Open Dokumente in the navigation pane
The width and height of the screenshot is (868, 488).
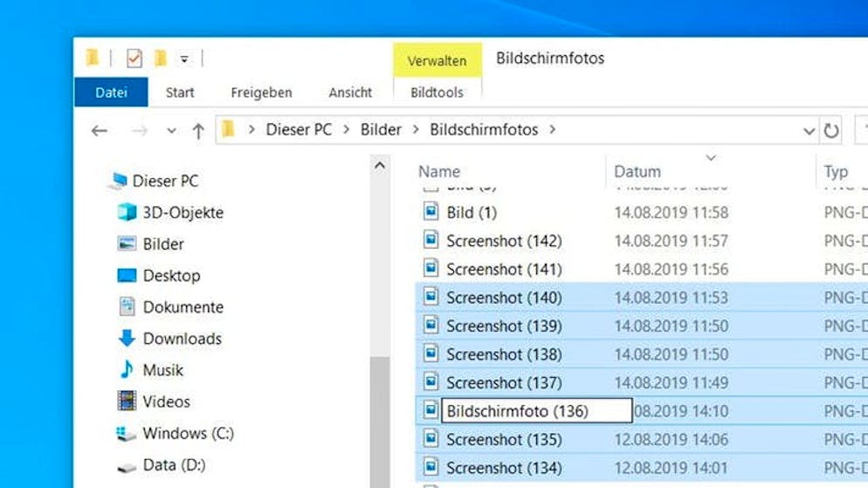pos(183,307)
